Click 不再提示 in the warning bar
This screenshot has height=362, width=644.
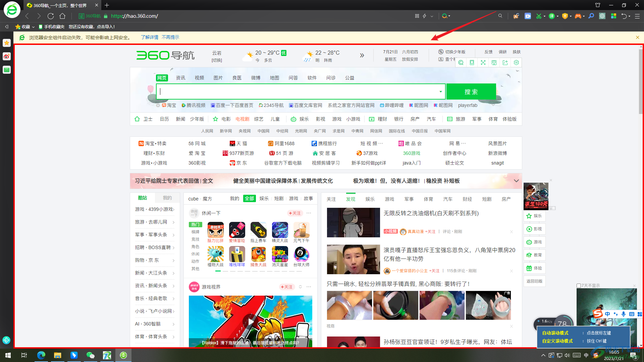(x=170, y=37)
